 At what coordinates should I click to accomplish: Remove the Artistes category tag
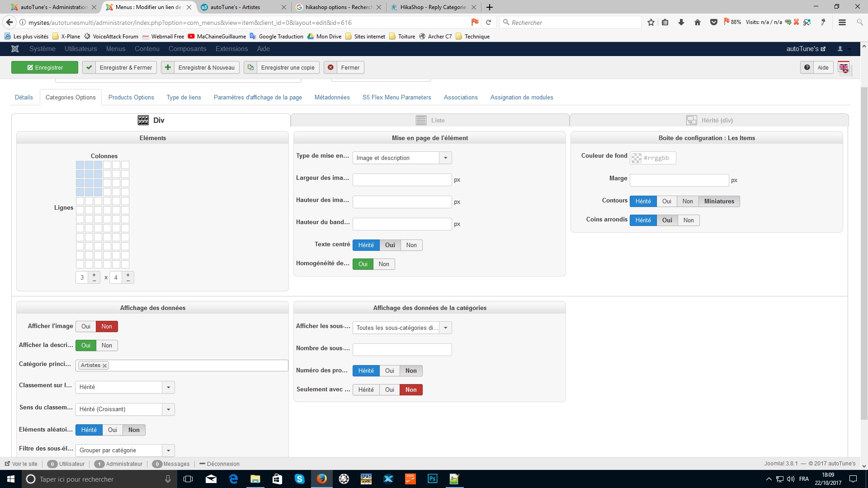[105, 366]
